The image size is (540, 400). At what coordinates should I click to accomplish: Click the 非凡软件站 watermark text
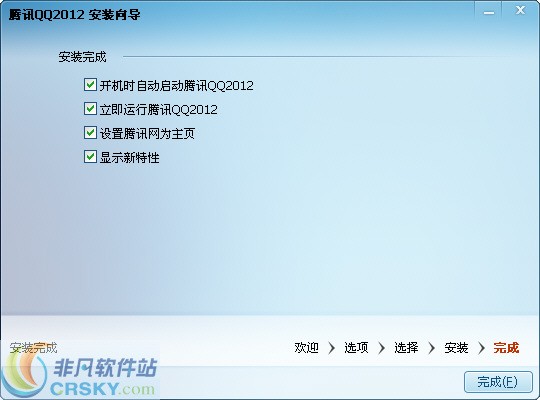(x=105, y=367)
